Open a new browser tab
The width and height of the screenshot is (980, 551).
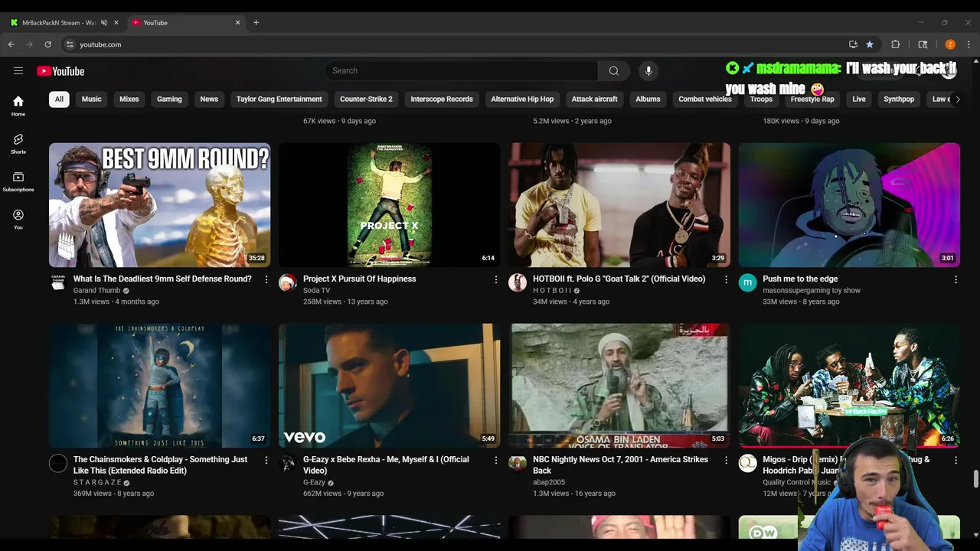click(x=256, y=22)
